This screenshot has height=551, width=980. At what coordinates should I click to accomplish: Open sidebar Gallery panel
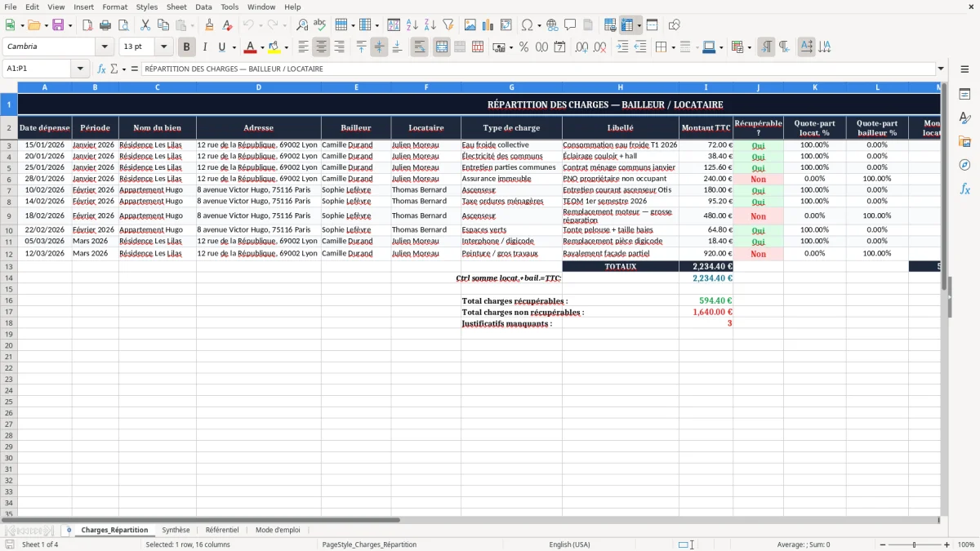pos(964,141)
